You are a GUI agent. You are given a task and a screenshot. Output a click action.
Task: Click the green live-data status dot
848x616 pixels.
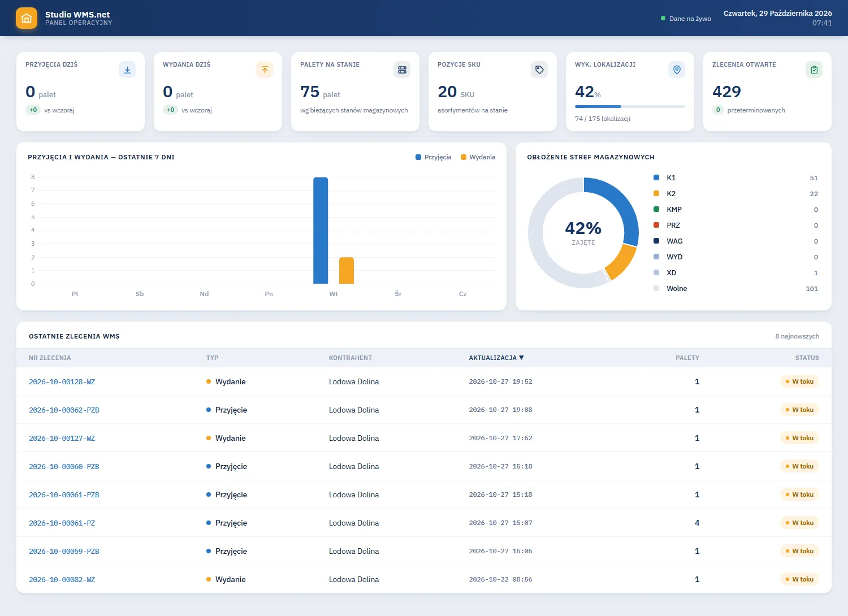(x=663, y=19)
